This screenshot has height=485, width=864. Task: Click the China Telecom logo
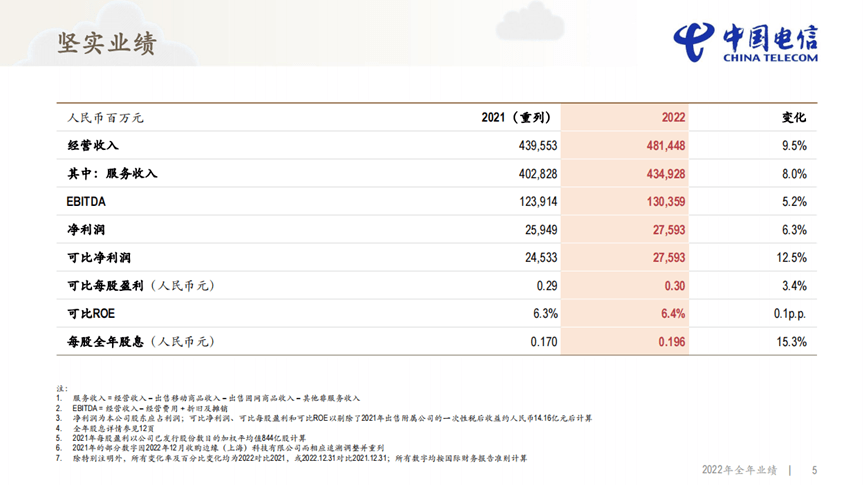pyautogui.click(x=746, y=42)
